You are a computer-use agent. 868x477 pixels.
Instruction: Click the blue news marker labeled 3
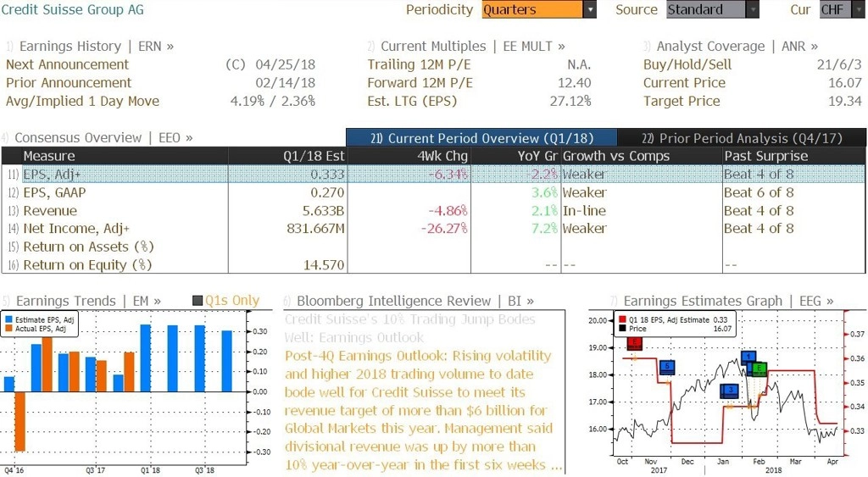pyautogui.click(x=730, y=391)
